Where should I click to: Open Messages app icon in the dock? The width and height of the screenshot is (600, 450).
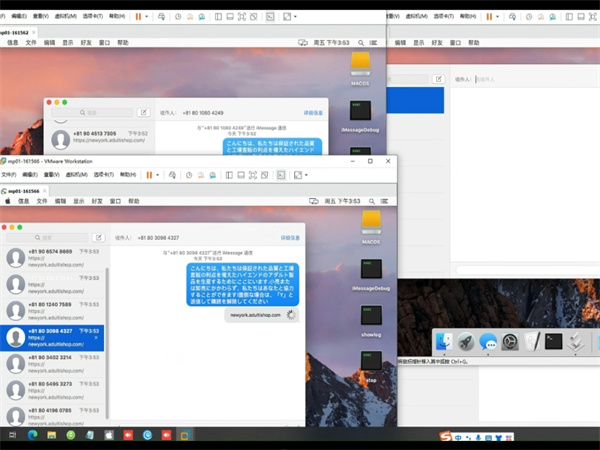tap(489, 341)
